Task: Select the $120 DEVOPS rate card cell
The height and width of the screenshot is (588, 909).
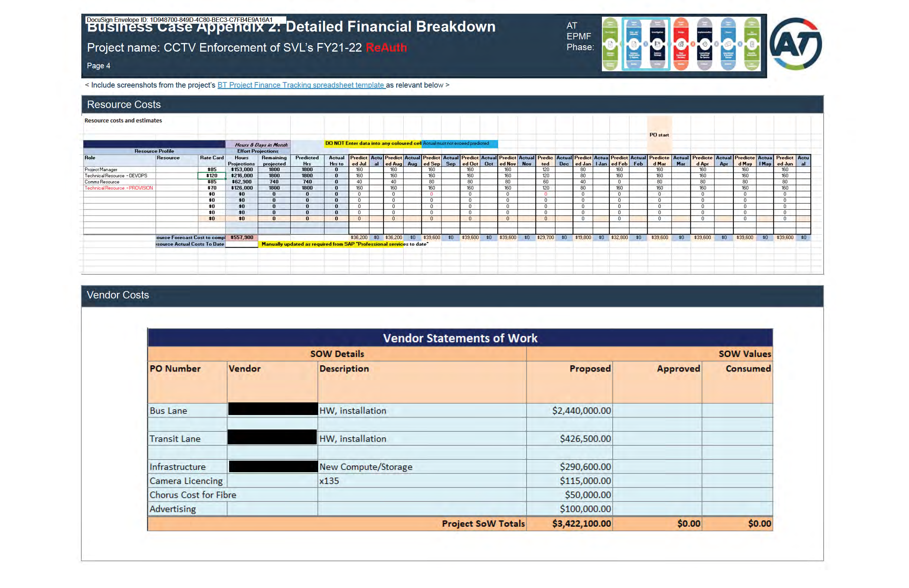Action: click(212, 176)
